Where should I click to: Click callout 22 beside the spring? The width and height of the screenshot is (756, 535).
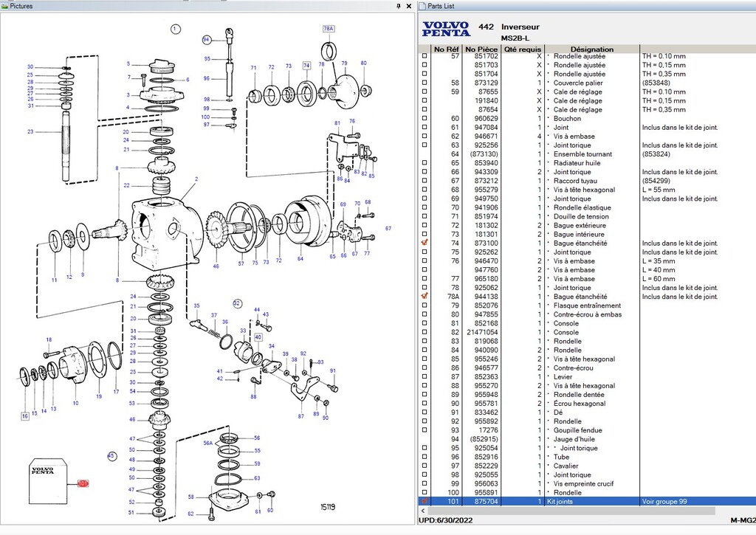[x=126, y=185]
